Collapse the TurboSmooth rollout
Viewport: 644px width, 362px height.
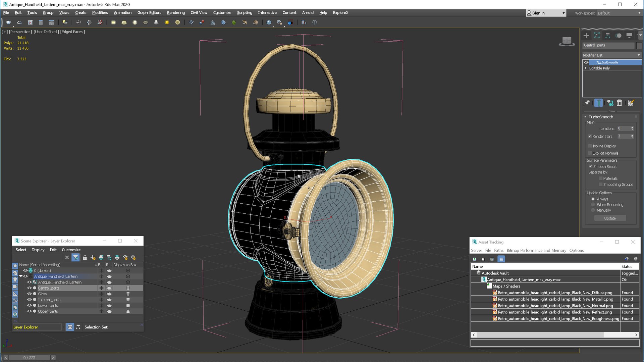click(586, 117)
